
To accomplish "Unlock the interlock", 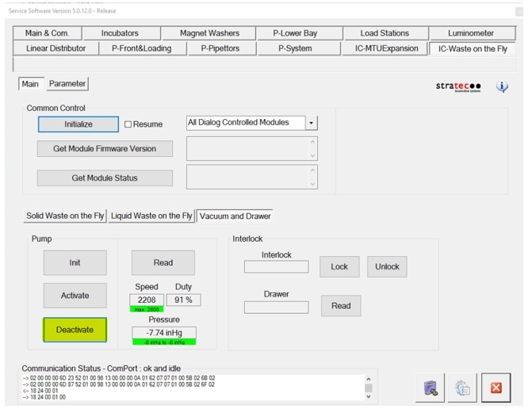I will 387,266.
